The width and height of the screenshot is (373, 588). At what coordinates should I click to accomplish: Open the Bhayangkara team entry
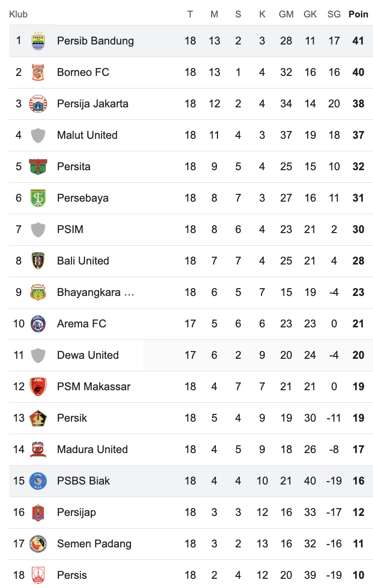click(x=95, y=292)
